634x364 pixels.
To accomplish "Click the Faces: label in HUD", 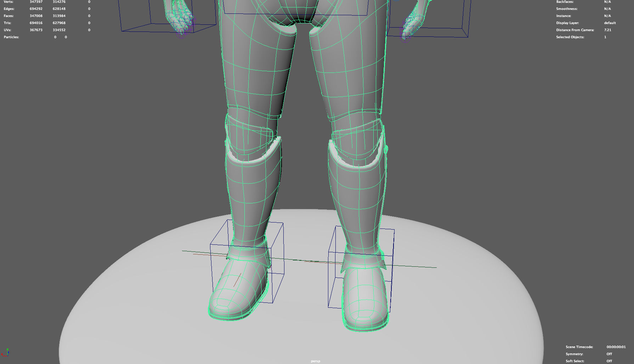I will 9,16.
